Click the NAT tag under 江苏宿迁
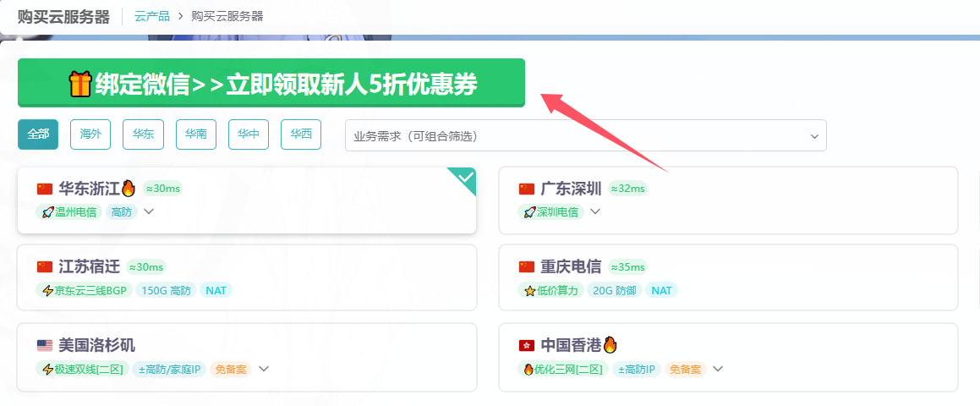 (216, 290)
